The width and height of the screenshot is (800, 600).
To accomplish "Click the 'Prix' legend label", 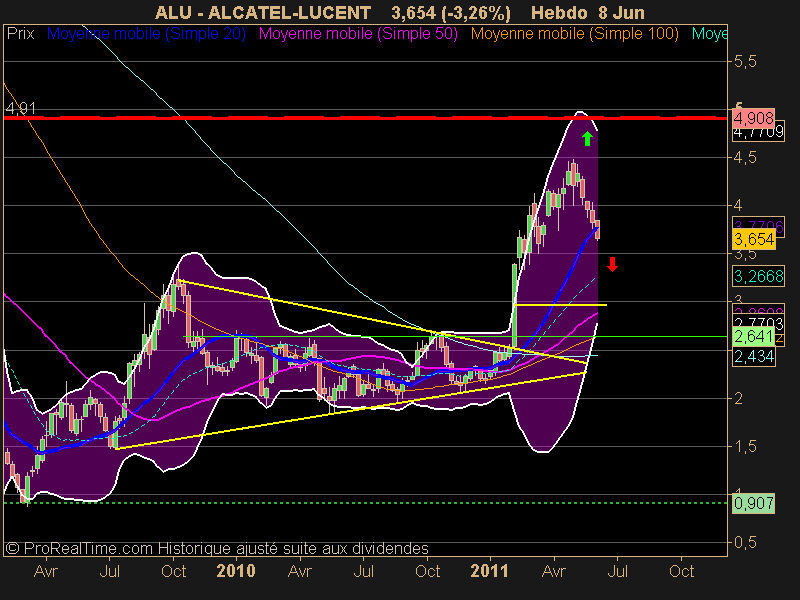I will [x=20, y=34].
